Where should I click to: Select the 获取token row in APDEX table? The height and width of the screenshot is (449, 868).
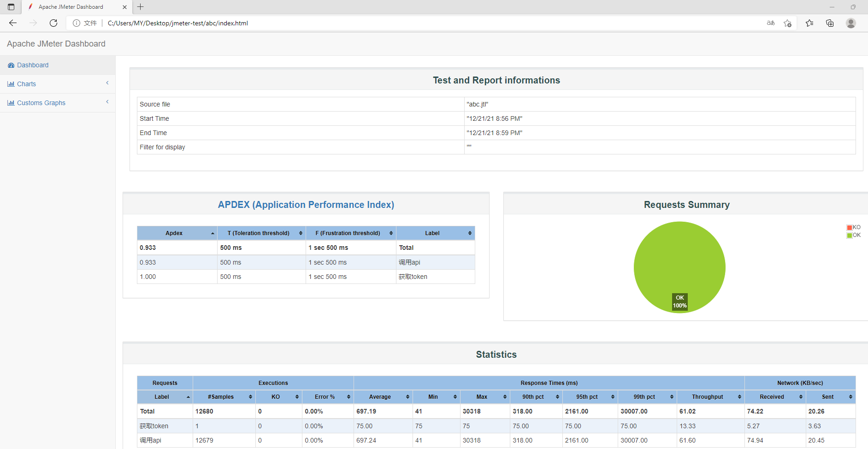tap(306, 277)
